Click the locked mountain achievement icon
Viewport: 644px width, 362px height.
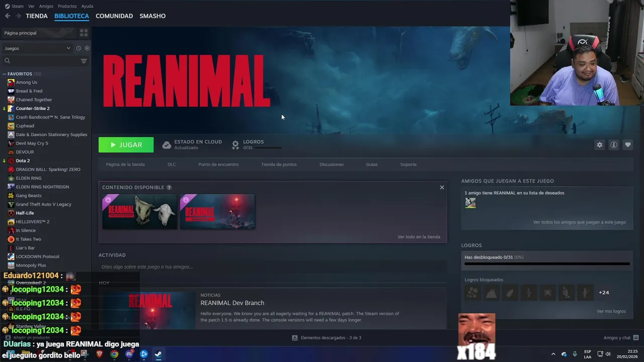(491, 293)
